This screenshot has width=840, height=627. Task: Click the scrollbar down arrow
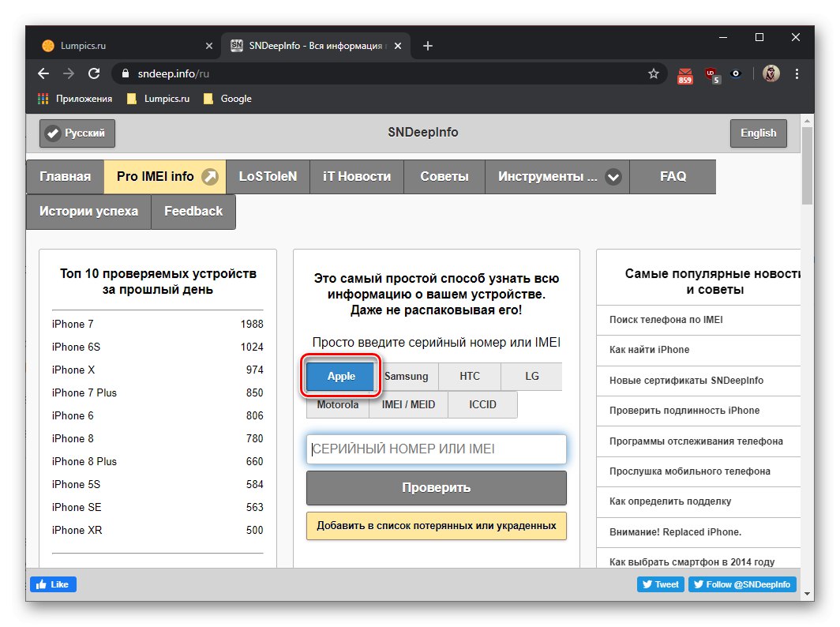807,594
